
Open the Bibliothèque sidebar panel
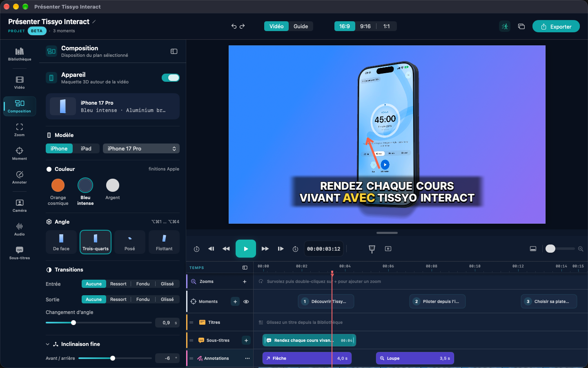point(20,54)
